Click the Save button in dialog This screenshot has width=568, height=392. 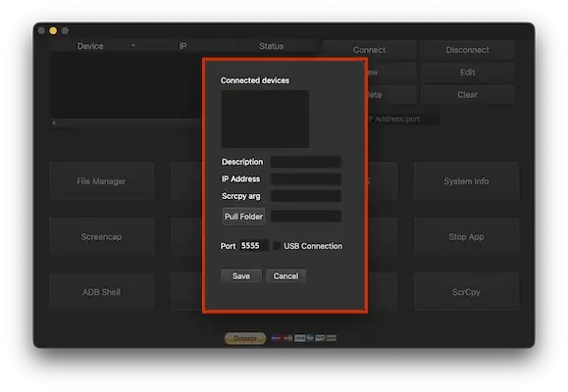coord(241,276)
